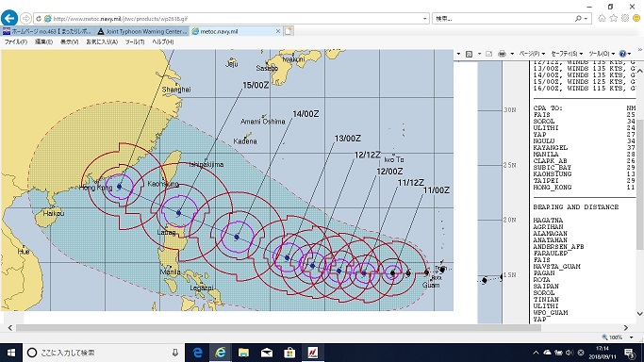
Task: Open the Home page icon
Action: (602, 18)
